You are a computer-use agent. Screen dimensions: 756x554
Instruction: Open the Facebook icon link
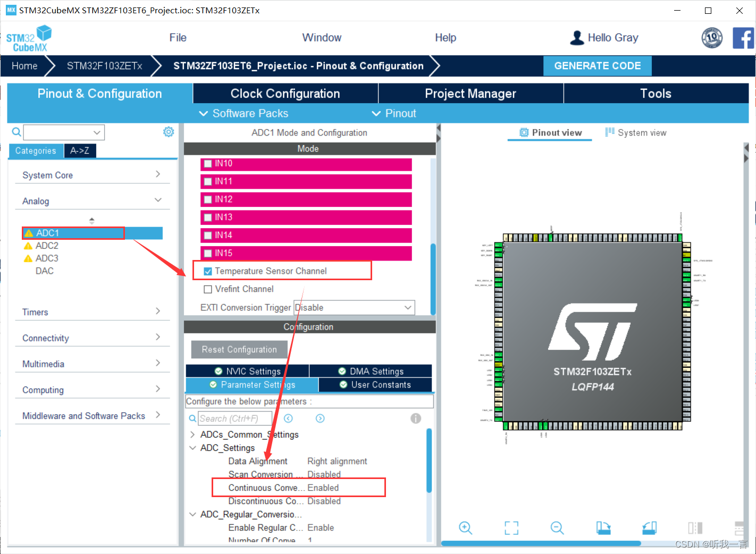743,38
